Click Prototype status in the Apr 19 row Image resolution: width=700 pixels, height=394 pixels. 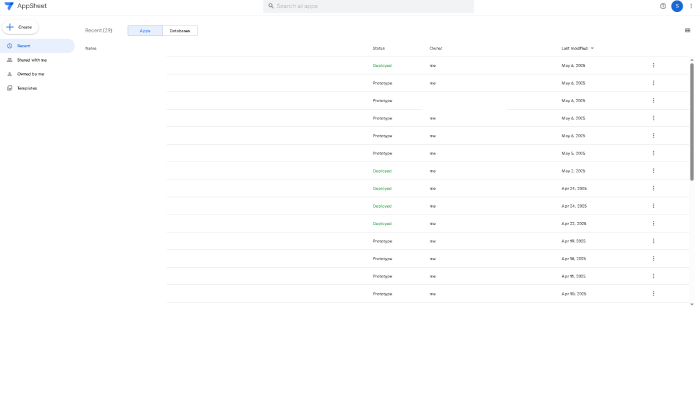383,241
